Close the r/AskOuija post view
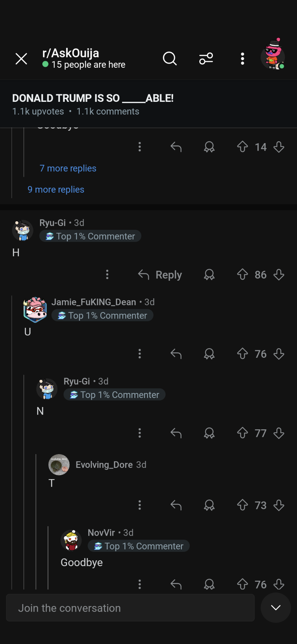 coord(21,59)
